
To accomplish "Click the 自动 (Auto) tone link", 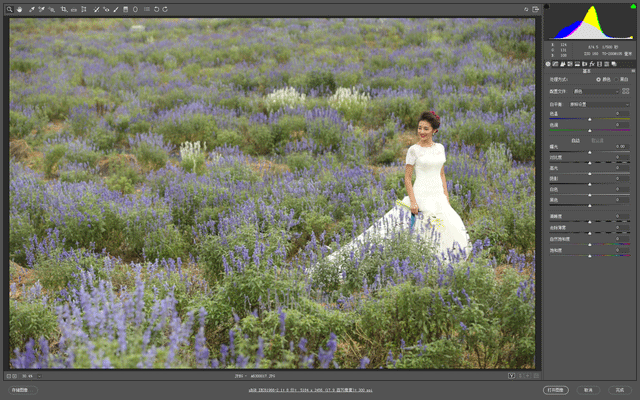I will click(576, 140).
